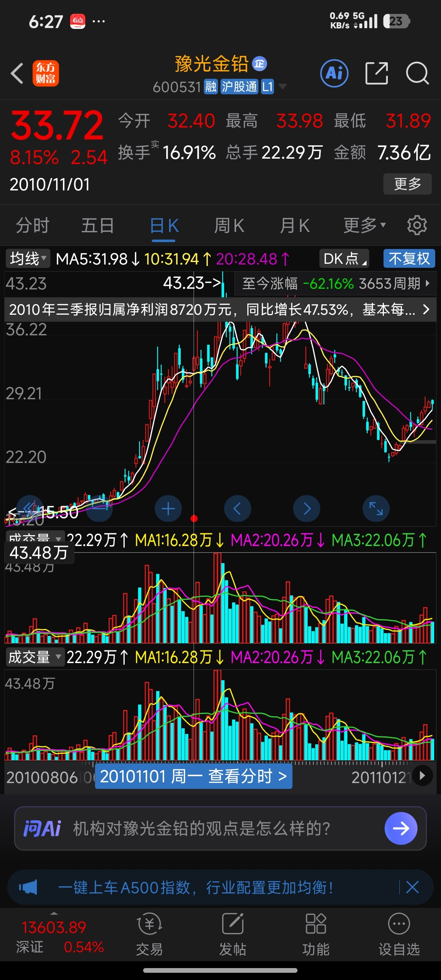Screen dimensions: 441x980
Task: Open 20101101 周一 查看分时 link
Action: (x=193, y=776)
